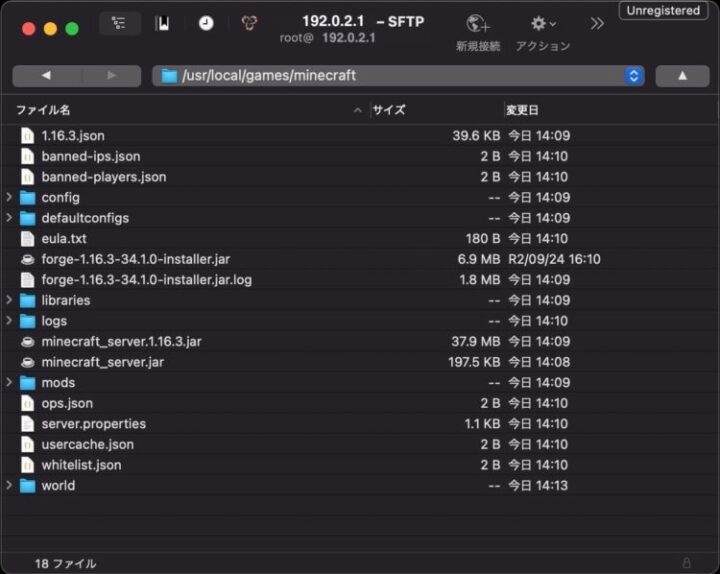Image resolution: width=720 pixels, height=574 pixels.
Task: Click the 1.16.3.json file icon
Action: [28, 135]
